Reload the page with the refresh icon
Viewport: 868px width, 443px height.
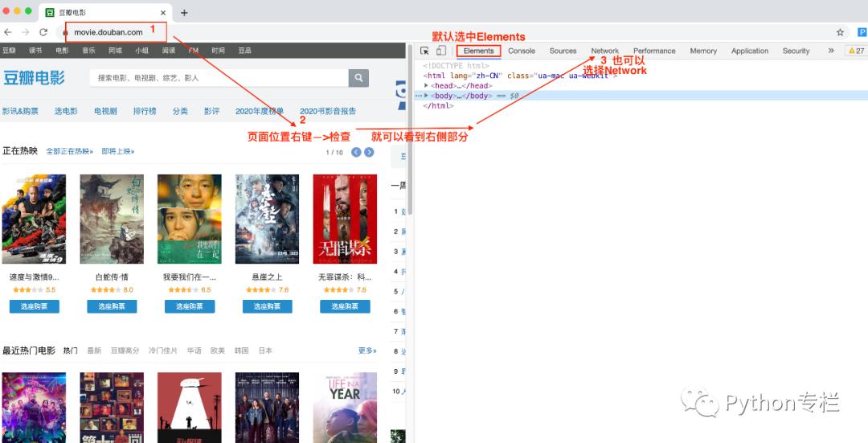[x=43, y=32]
